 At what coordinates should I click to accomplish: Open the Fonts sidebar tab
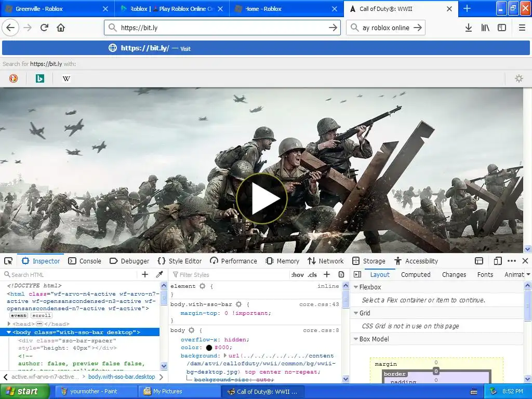[x=485, y=274]
